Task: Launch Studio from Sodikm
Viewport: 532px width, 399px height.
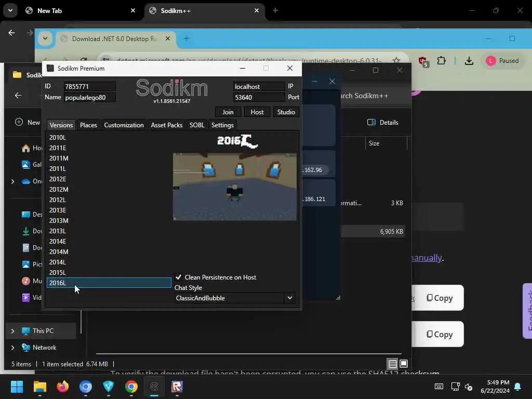Action: [x=286, y=112]
